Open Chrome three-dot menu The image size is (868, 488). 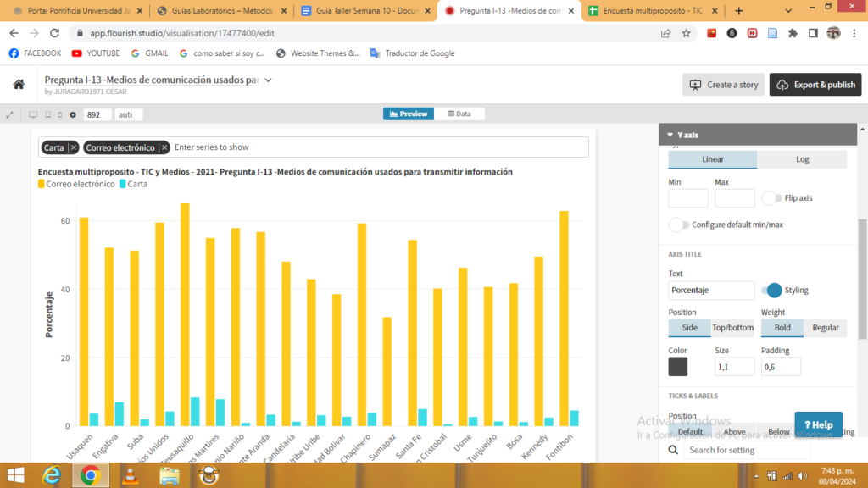click(x=854, y=33)
